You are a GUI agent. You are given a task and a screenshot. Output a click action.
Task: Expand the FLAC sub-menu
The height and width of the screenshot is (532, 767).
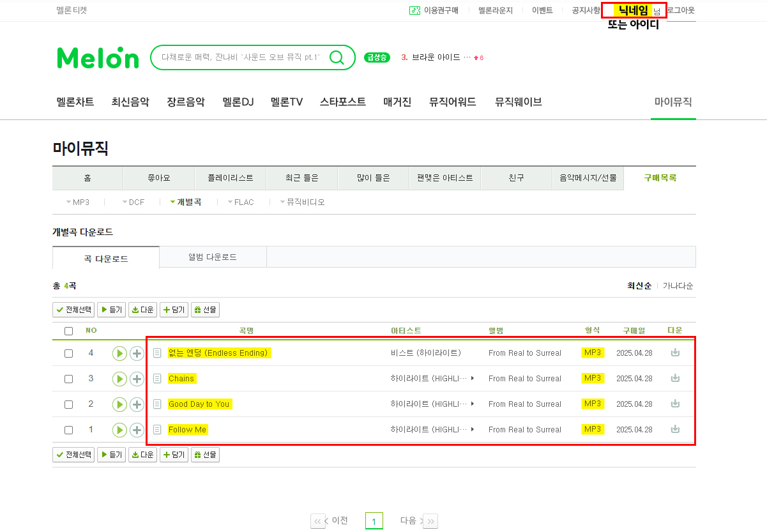(240, 202)
